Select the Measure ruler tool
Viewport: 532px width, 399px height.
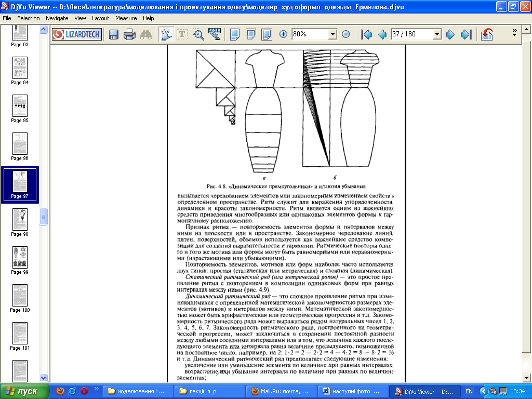(x=215, y=34)
